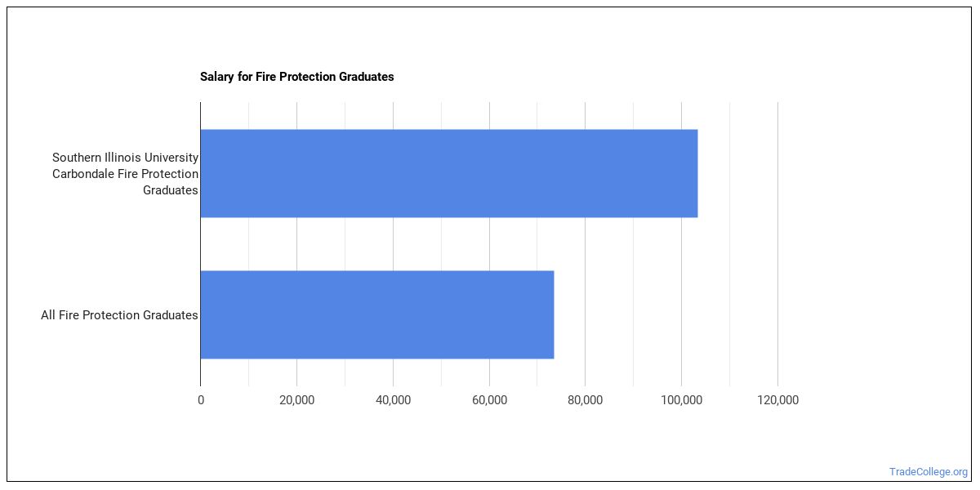Click the word Graduates under Carbondale Fire Protection

click(x=171, y=190)
